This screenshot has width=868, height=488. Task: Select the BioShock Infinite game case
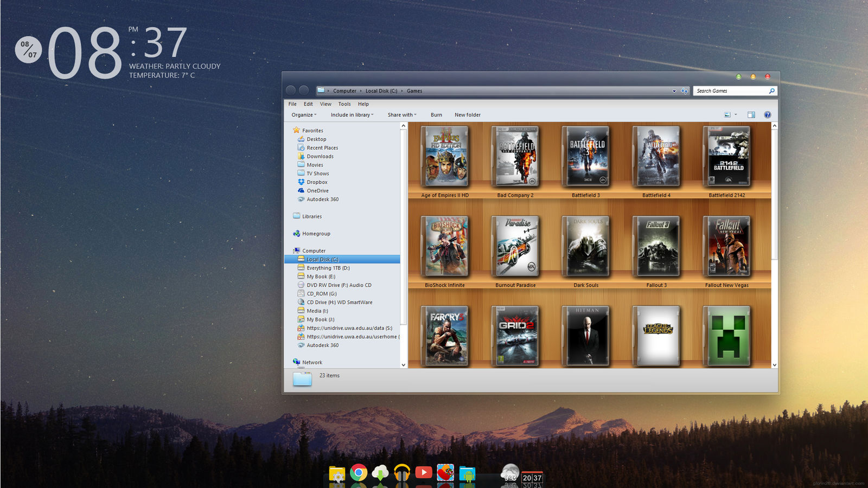click(445, 247)
